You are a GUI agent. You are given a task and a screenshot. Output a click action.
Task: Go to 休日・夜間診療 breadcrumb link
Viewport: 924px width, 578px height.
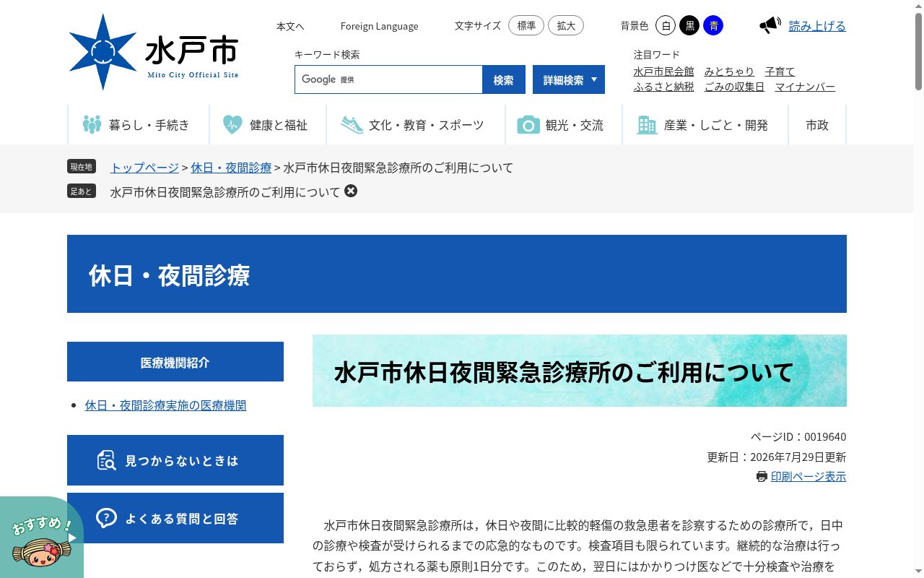[x=231, y=168]
